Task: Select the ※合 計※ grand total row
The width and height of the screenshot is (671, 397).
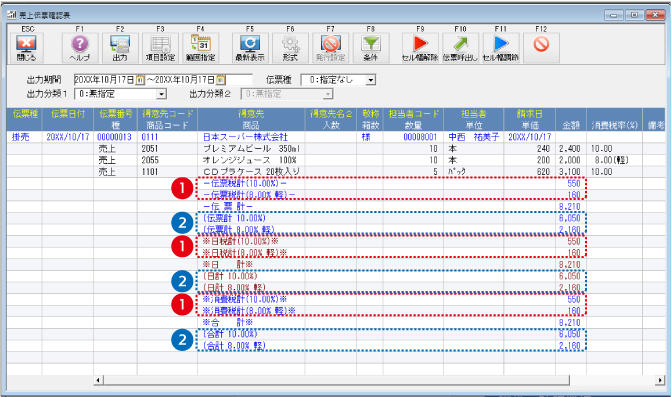Action: tap(336, 323)
